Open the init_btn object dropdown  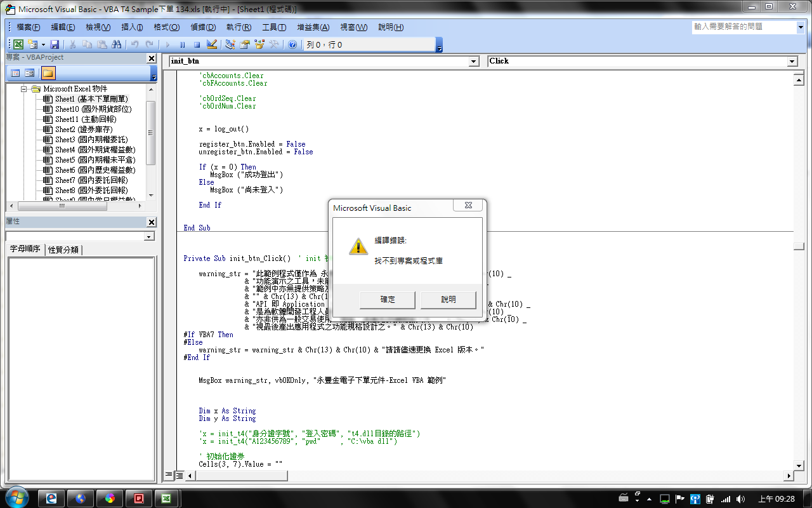point(474,61)
